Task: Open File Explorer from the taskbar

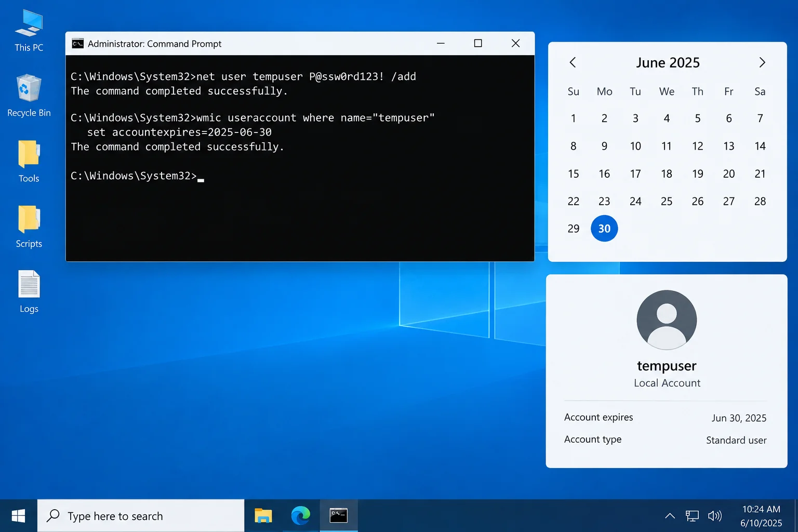Action: pyautogui.click(x=263, y=516)
